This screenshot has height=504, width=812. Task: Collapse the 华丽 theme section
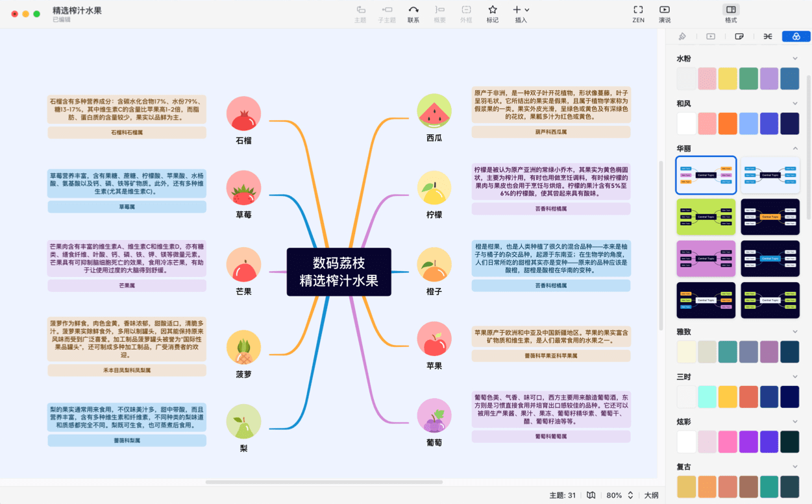(x=795, y=149)
